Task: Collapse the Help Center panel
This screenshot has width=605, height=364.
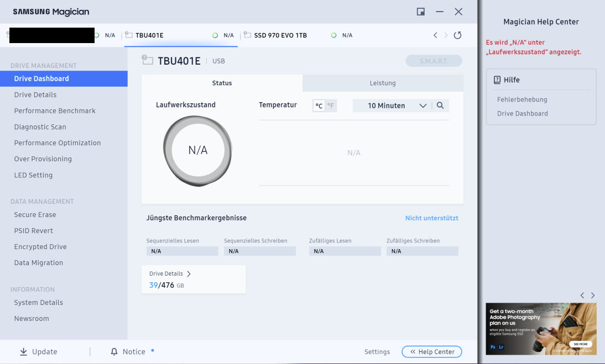Action: [432, 352]
